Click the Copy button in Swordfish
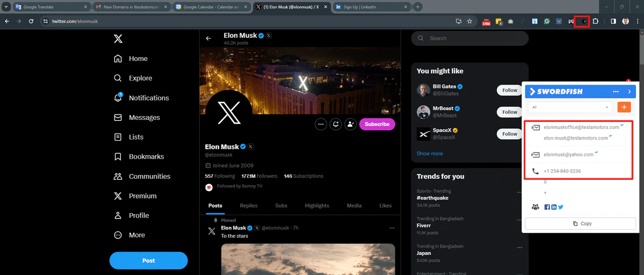644x275 pixels. tap(581, 224)
